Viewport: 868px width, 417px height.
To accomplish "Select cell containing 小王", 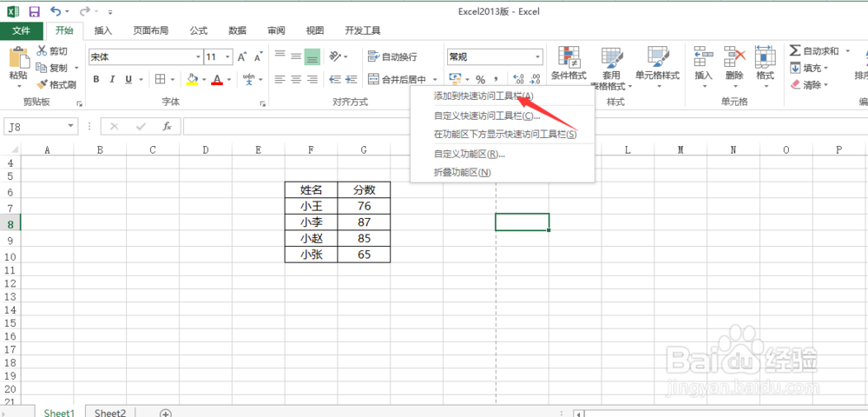I will 311,206.
